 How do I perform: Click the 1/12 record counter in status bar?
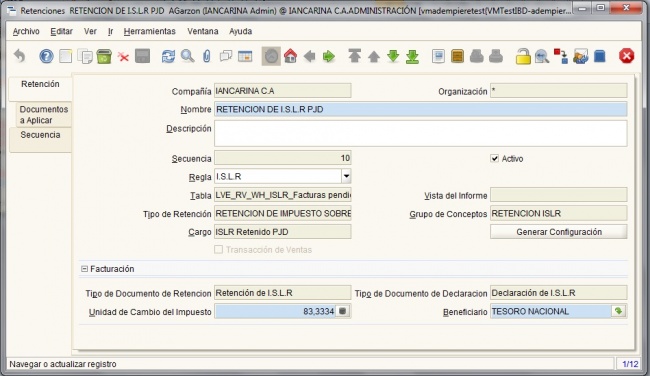[630, 364]
